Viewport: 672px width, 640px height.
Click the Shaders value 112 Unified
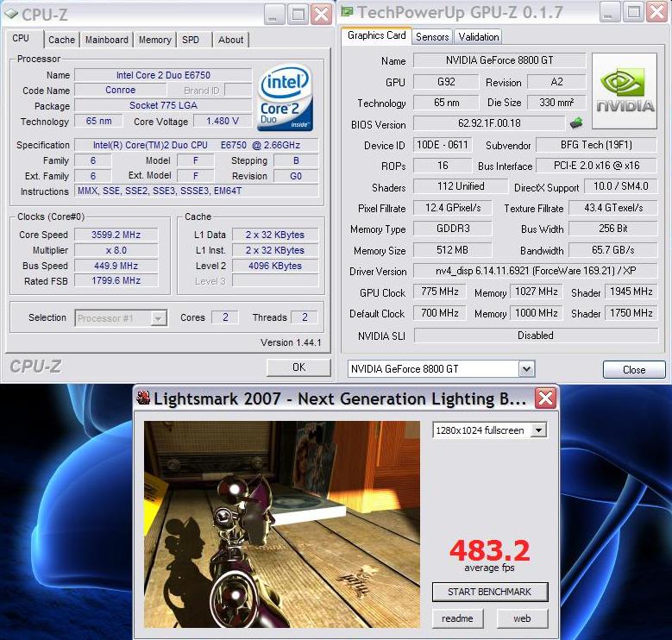click(461, 186)
